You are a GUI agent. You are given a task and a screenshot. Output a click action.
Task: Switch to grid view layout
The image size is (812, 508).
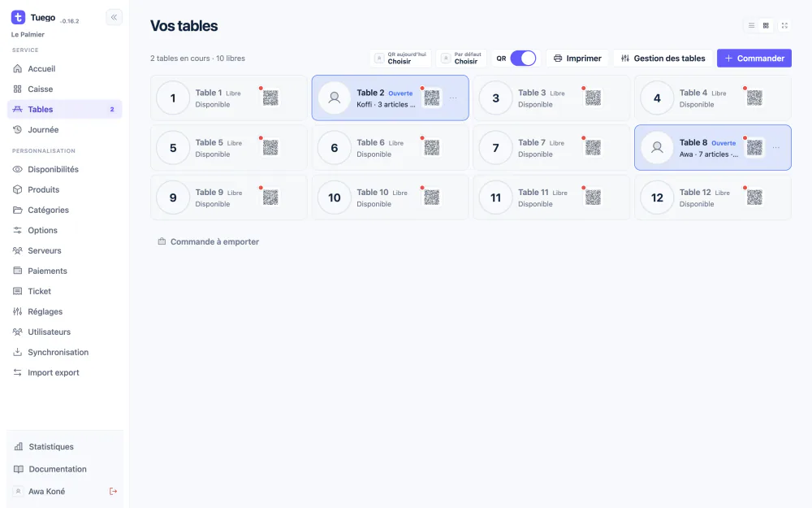766,25
